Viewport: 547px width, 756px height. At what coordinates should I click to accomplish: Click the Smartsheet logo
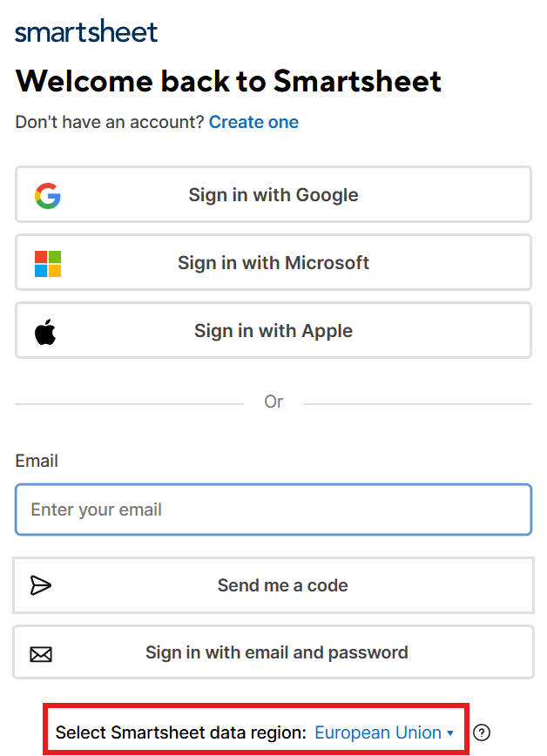(86, 32)
